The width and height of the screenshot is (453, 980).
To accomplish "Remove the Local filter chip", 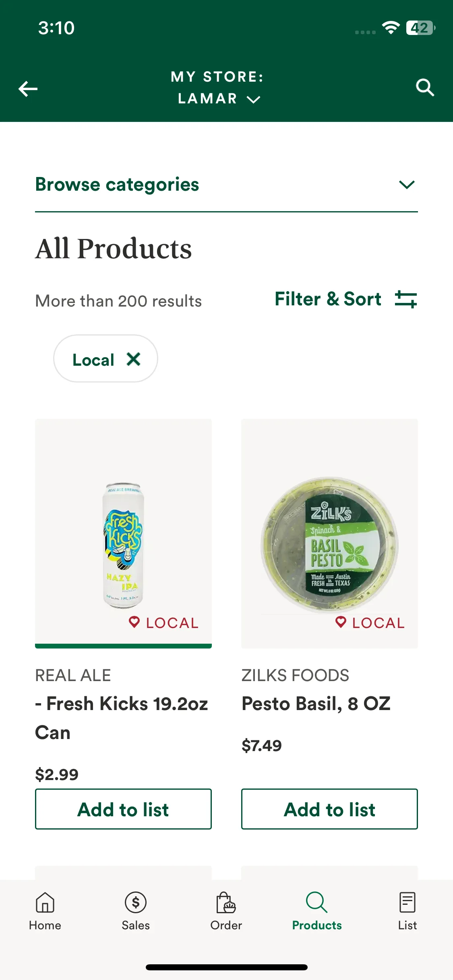I will pos(133,359).
